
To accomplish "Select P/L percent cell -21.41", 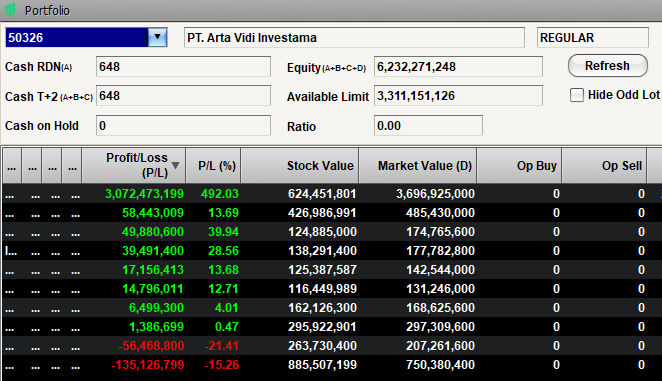I will [x=222, y=346].
